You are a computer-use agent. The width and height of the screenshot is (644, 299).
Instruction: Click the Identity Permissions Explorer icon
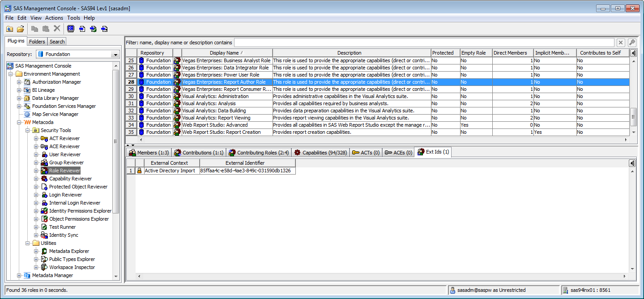point(44,211)
